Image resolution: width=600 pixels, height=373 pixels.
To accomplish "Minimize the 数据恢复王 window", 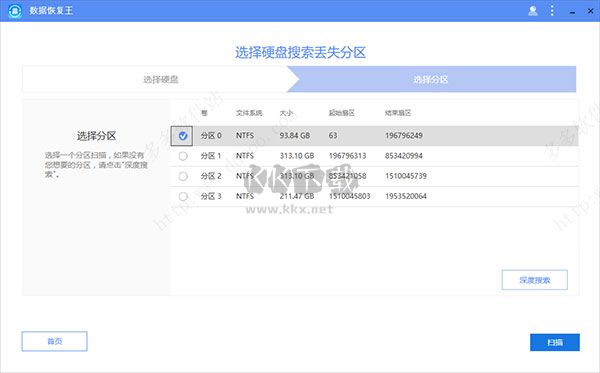I will point(572,11).
